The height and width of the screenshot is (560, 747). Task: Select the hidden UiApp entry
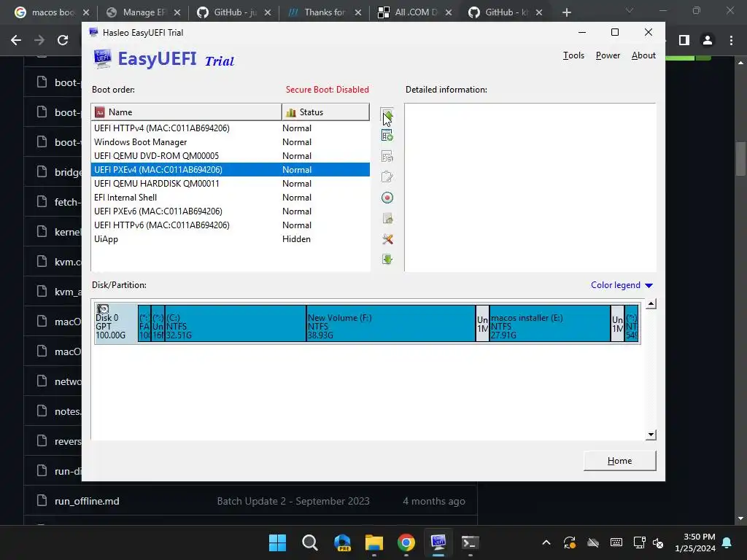[x=230, y=238]
